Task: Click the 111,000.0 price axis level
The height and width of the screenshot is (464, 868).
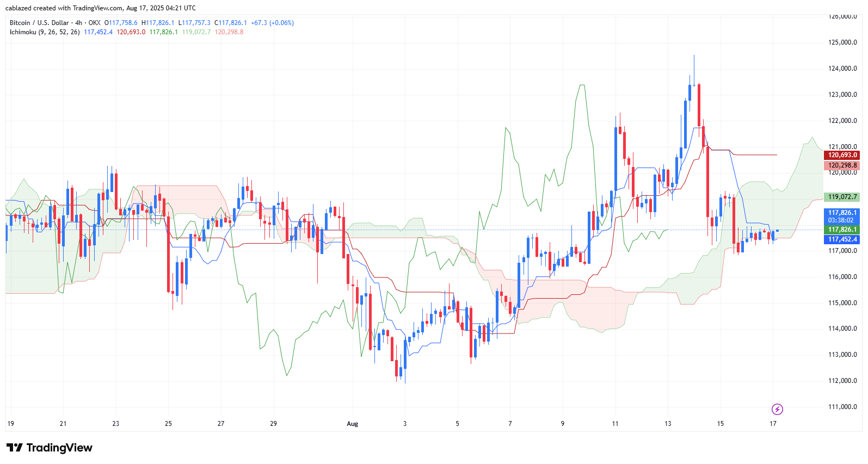Action: coord(842,407)
